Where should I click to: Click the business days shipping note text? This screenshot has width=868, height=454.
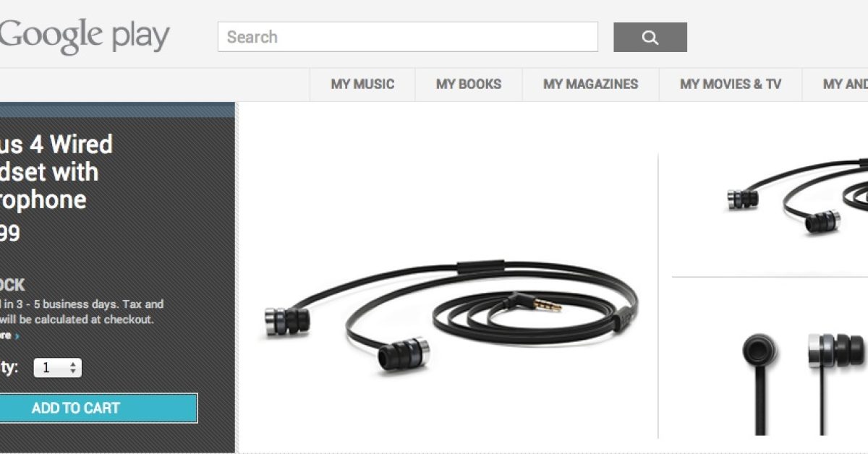82,312
